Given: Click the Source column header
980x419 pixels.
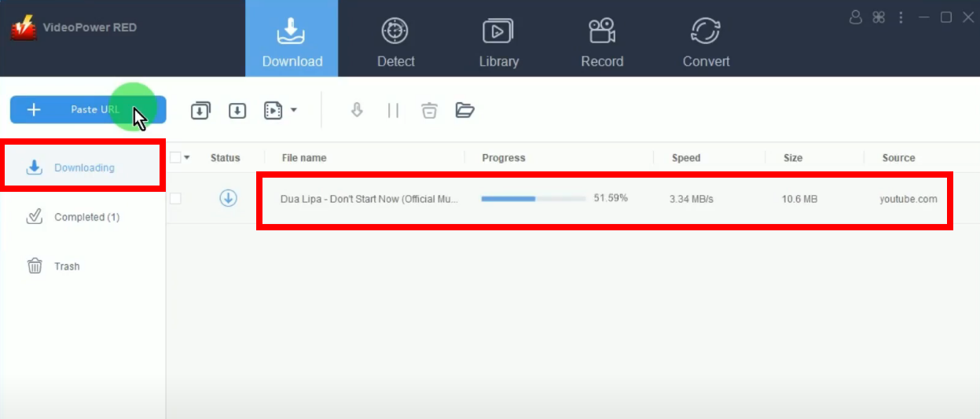Looking at the screenshot, I should pyautogui.click(x=898, y=158).
